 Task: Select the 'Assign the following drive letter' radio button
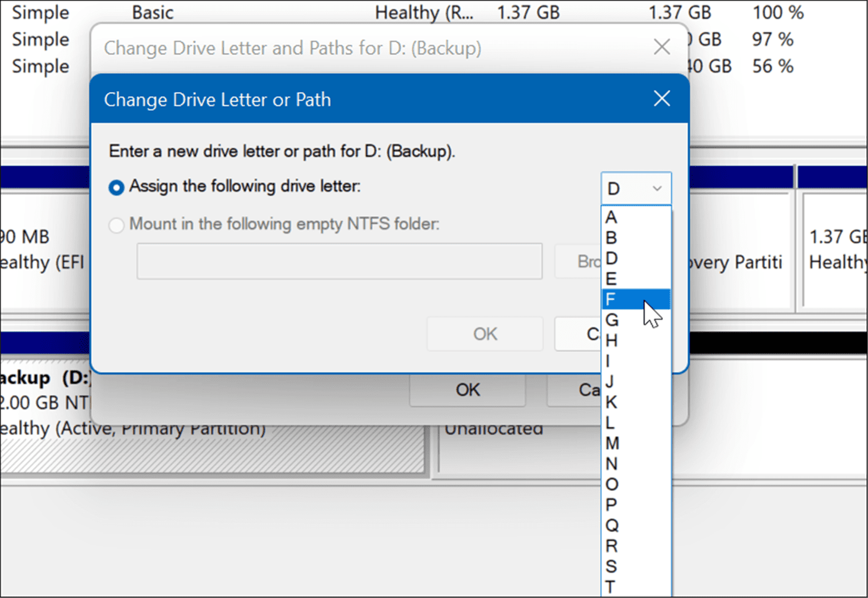click(116, 187)
